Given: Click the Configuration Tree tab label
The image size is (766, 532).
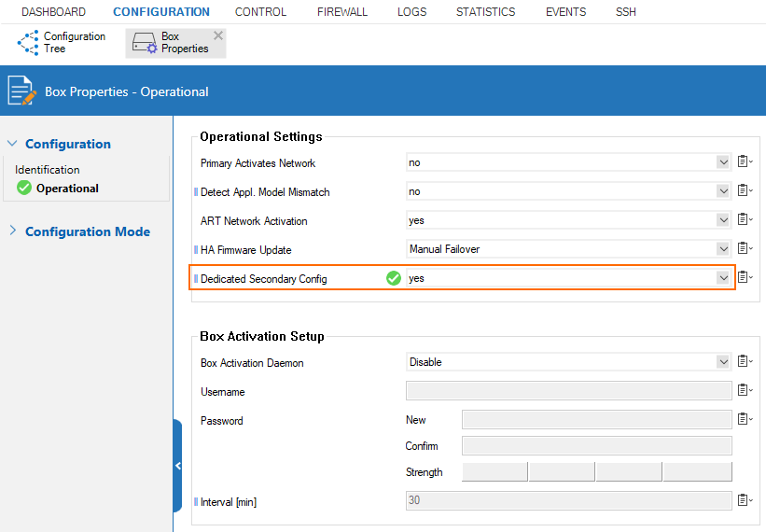Looking at the screenshot, I should pyautogui.click(x=75, y=43).
